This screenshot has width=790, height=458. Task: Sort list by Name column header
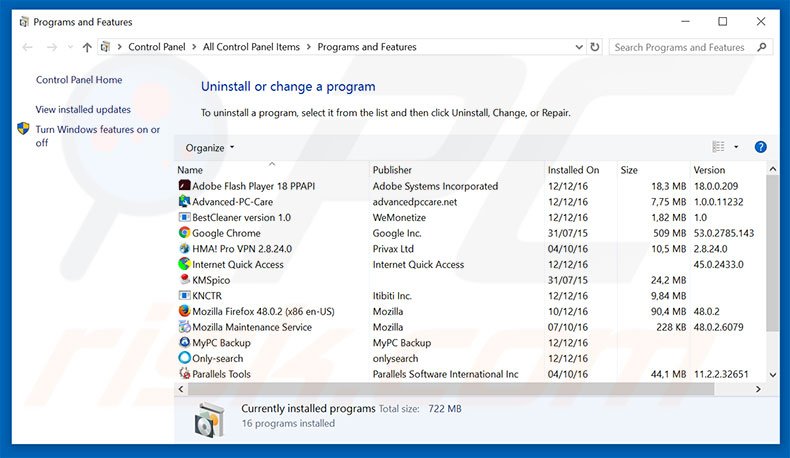(272, 170)
